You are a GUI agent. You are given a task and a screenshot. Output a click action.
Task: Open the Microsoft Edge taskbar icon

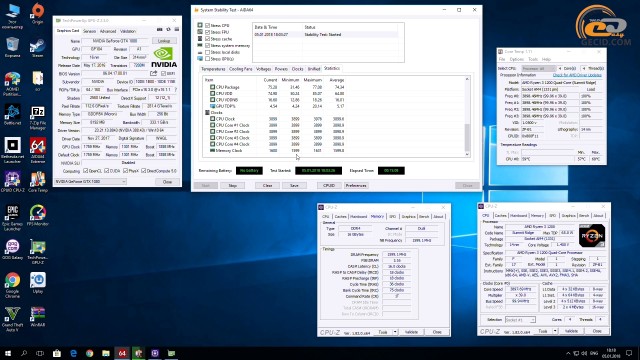point(73,353)
